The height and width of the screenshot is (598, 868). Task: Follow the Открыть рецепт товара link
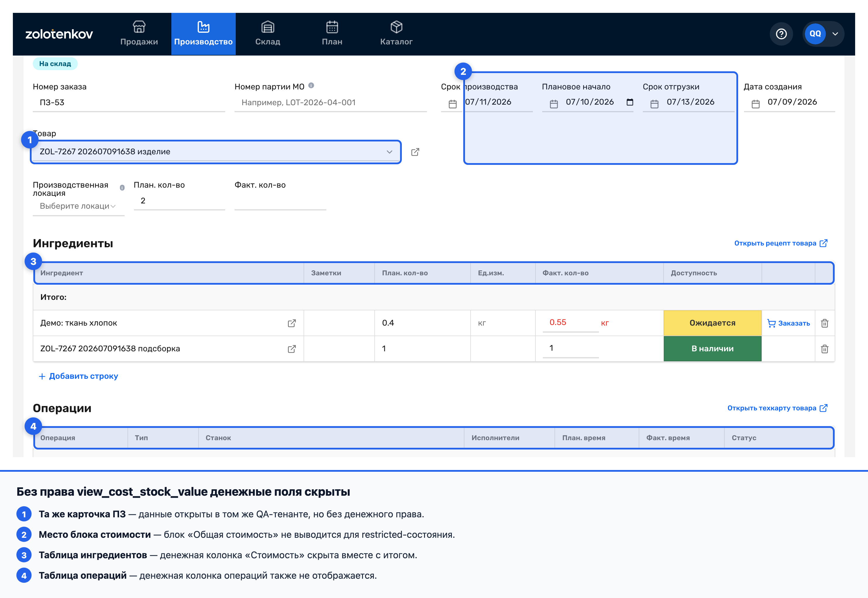[x=781, y=243]
